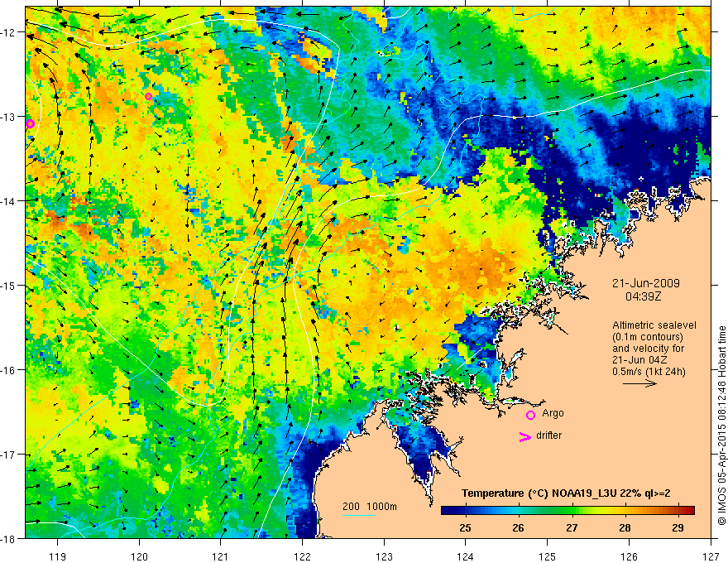Click the latitude axis label '-14'
The width and height of the screenshot is (728, 563).
click(9, 201)
